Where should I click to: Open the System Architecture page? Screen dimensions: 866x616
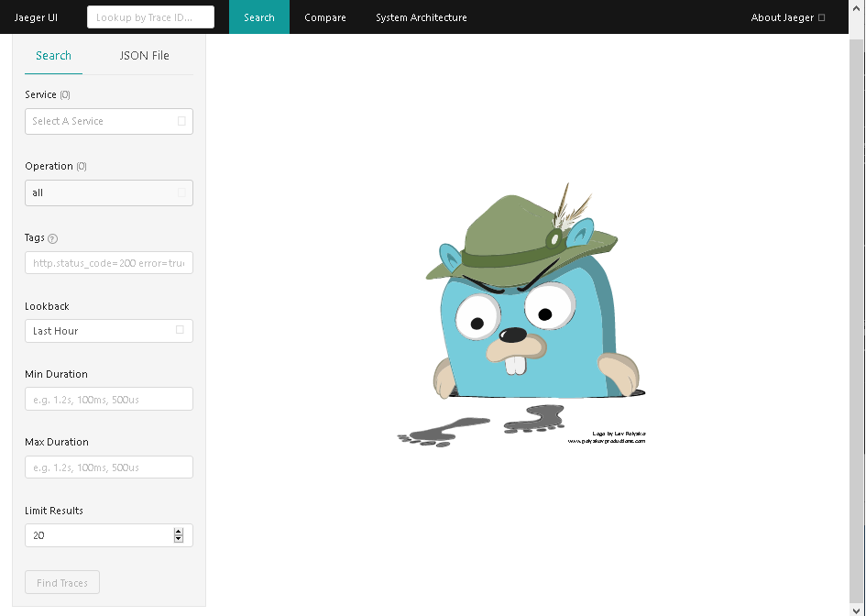421,17
